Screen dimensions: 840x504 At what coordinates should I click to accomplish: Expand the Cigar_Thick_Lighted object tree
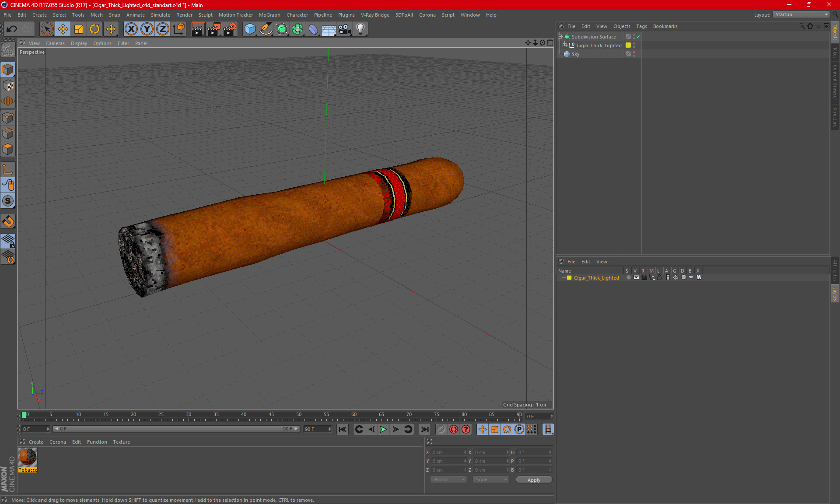[565, 45]
